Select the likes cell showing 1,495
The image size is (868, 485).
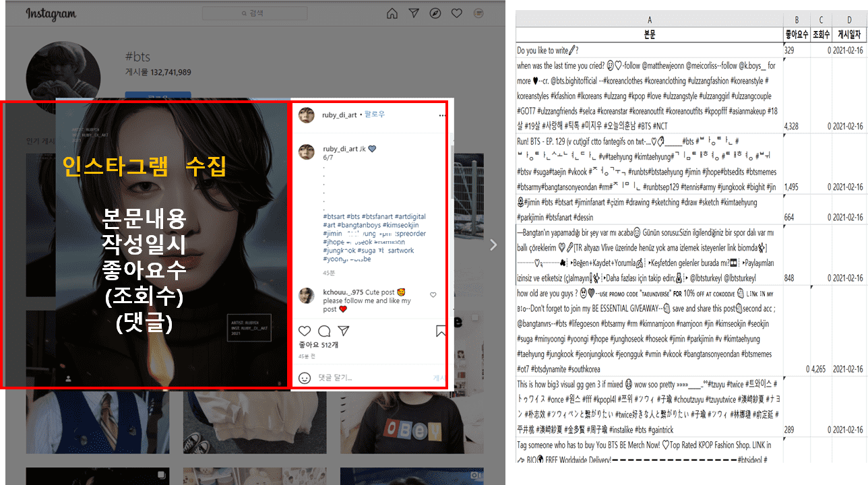coord(797,164)
